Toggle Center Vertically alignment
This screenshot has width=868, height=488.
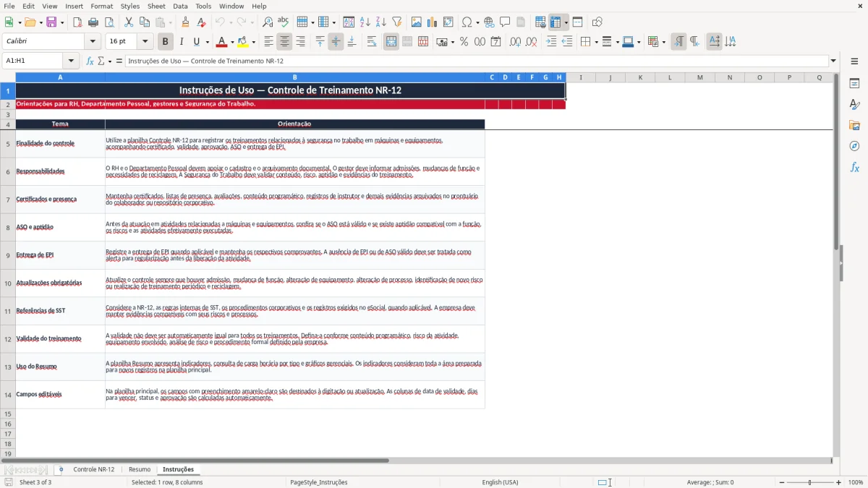tap(336, 42)
